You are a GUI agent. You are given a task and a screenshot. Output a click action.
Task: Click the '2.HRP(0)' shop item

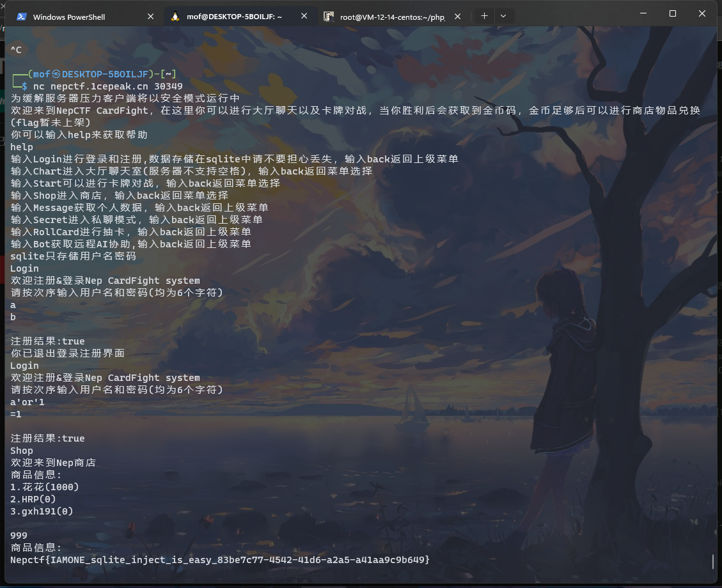pyautogui.click(x=33, y=499)
